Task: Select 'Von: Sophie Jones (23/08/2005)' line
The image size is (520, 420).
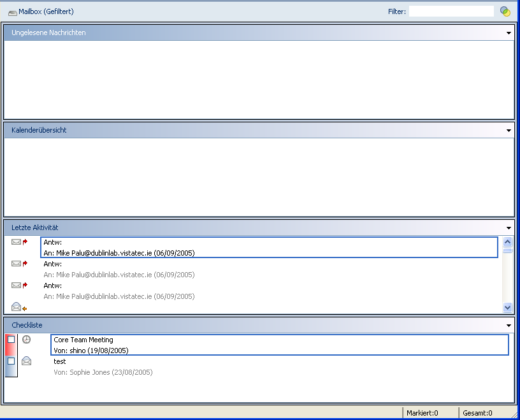Action: [x=103, y=372]
